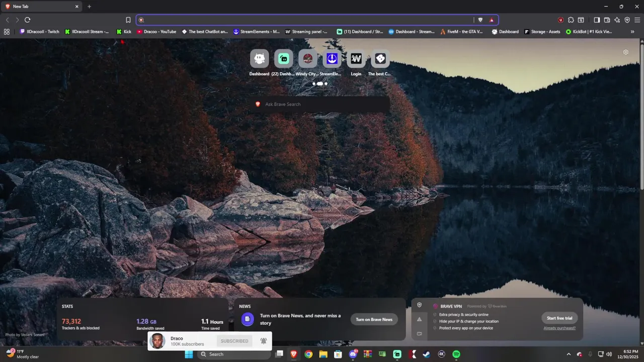Open the weather widget showing 11°F
644x362 pixels.
(22, 354)
